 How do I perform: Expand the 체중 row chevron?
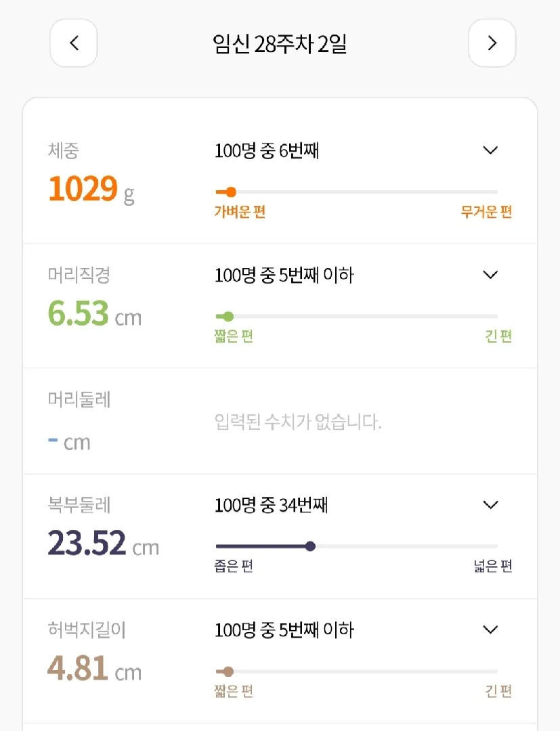coord(490,150)
